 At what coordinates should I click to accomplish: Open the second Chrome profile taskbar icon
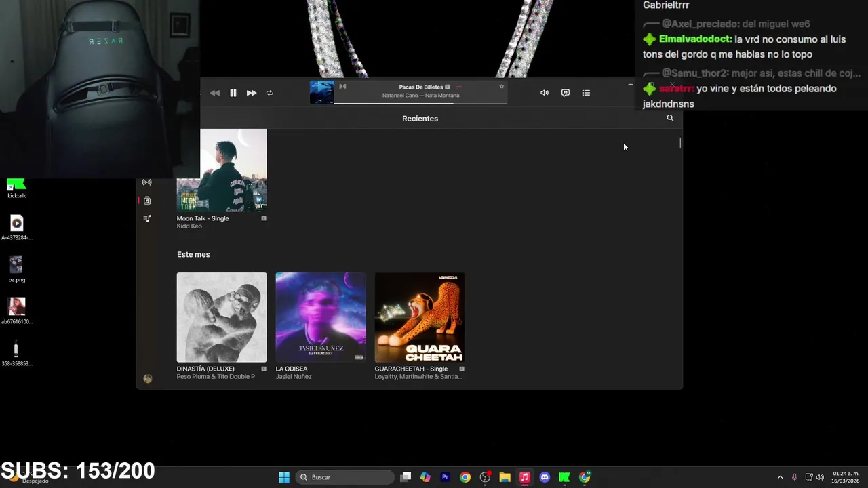585,477
